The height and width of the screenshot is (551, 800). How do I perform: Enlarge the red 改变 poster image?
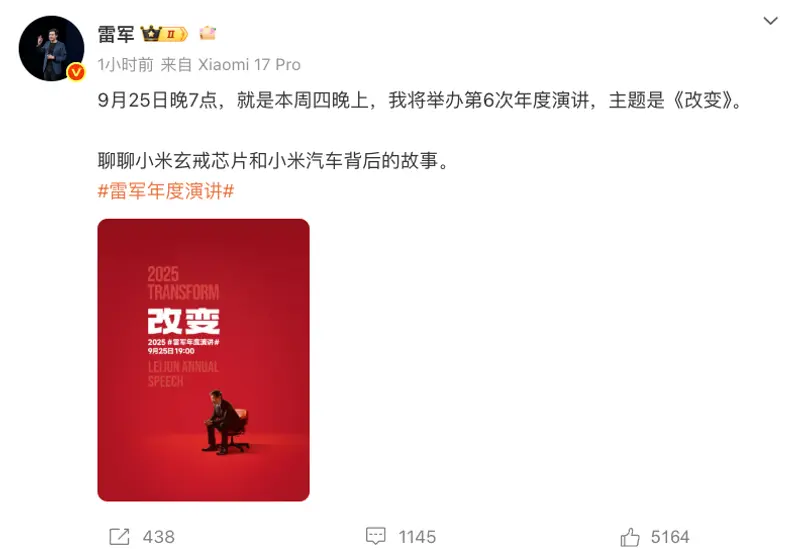[x=203, y=360]
